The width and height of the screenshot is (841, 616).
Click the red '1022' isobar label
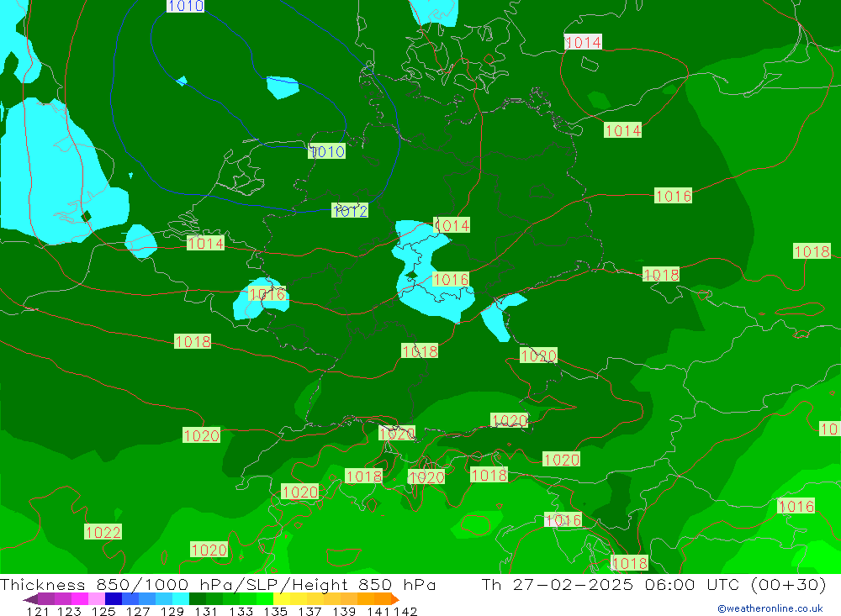(103, 532)
